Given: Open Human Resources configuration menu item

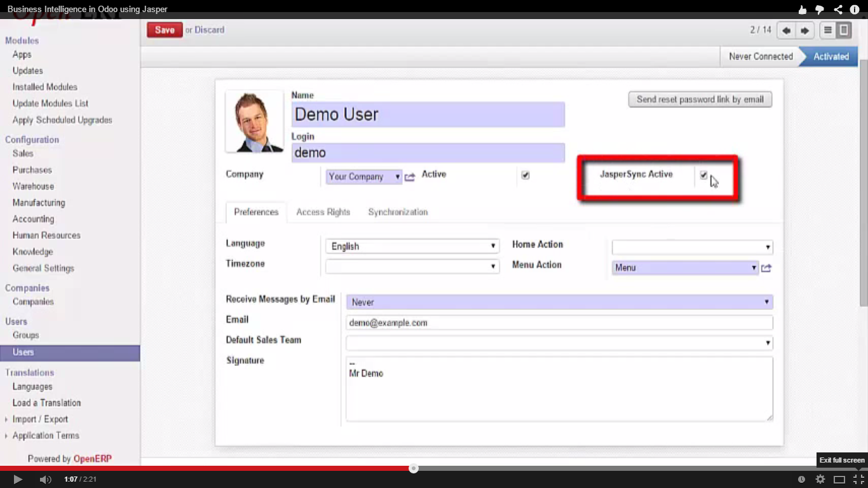Looking at the screenshot, I should [46, 235].
